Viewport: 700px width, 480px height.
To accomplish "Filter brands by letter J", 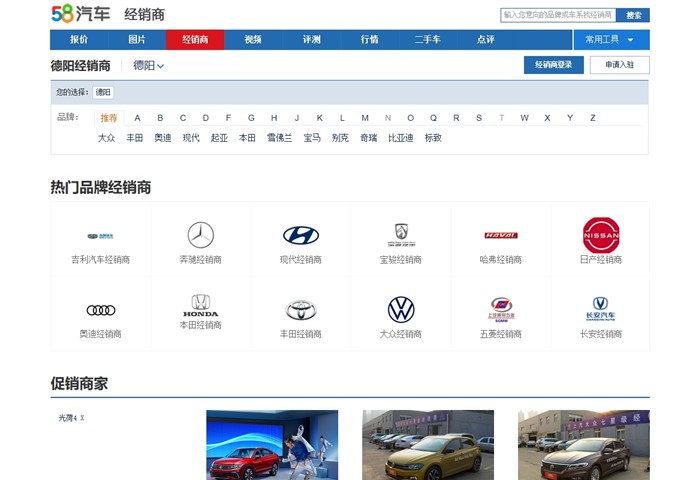I will (x=297, y=118).
